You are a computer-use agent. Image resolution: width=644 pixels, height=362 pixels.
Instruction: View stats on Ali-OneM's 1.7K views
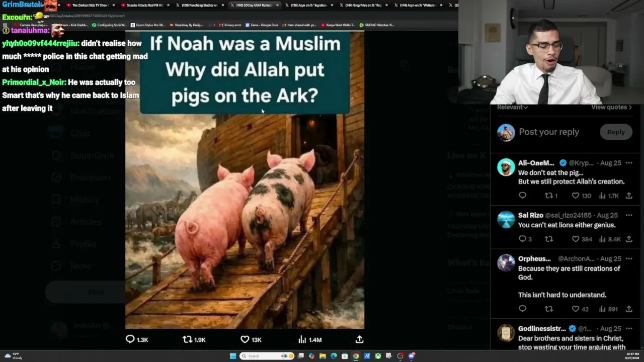coord(609,196)
